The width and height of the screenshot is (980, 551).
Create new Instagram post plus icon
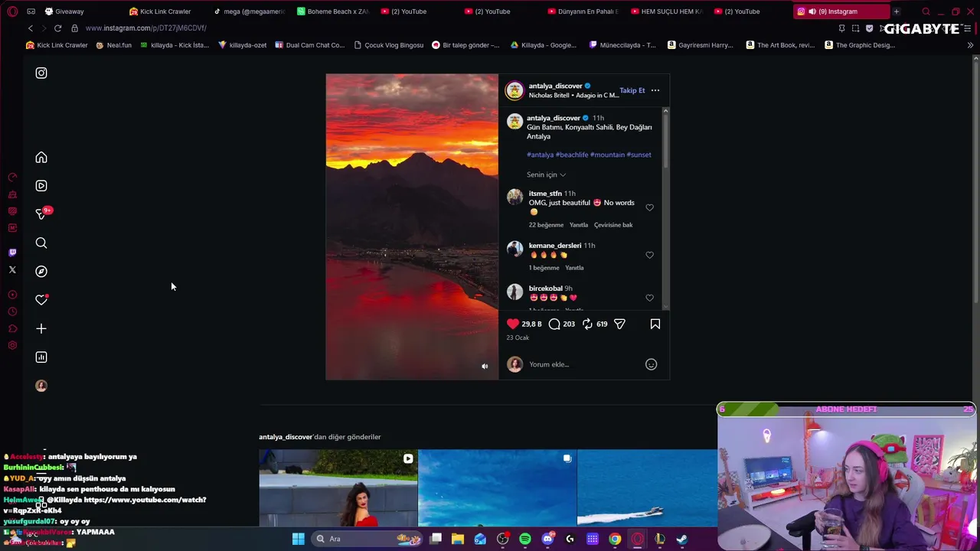[41, 329]
